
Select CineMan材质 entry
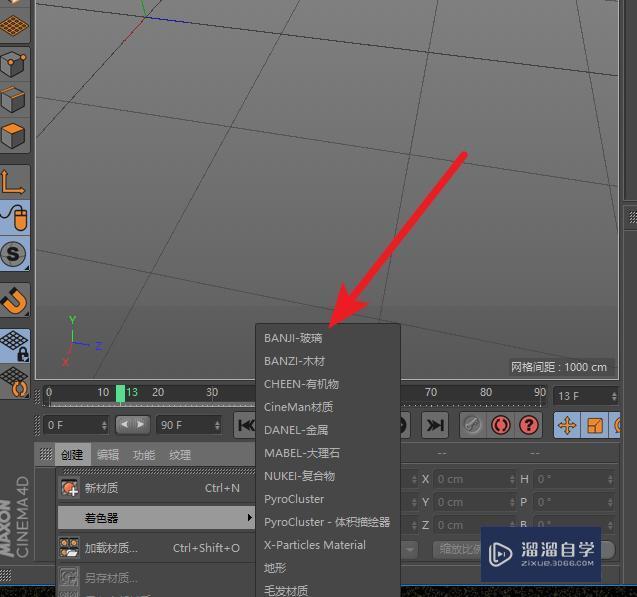coord(328,407)
